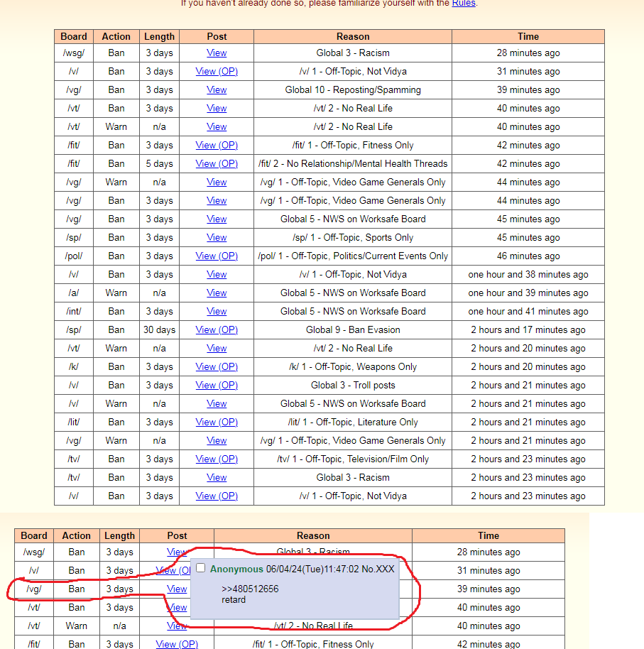
Task: Click the Time column header in the upper table
Action: pos(528,36)
